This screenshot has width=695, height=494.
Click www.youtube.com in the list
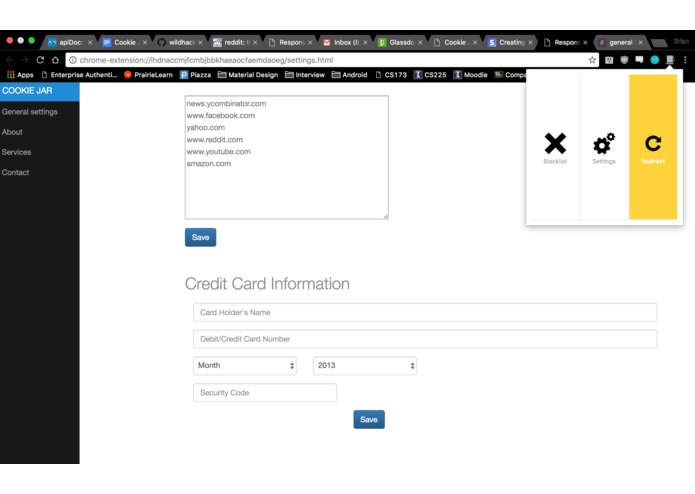[219, 152]
